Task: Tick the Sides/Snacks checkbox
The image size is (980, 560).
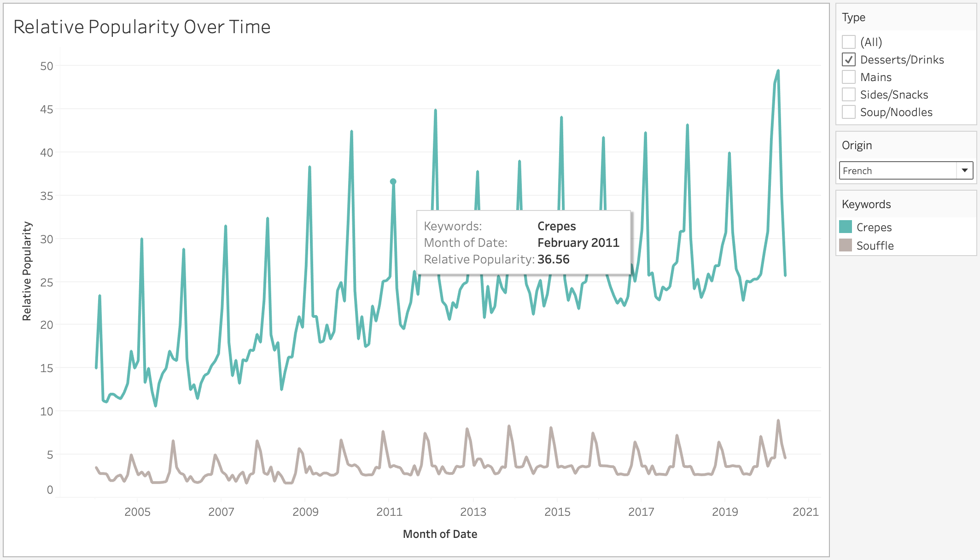Action: (849, 94)
